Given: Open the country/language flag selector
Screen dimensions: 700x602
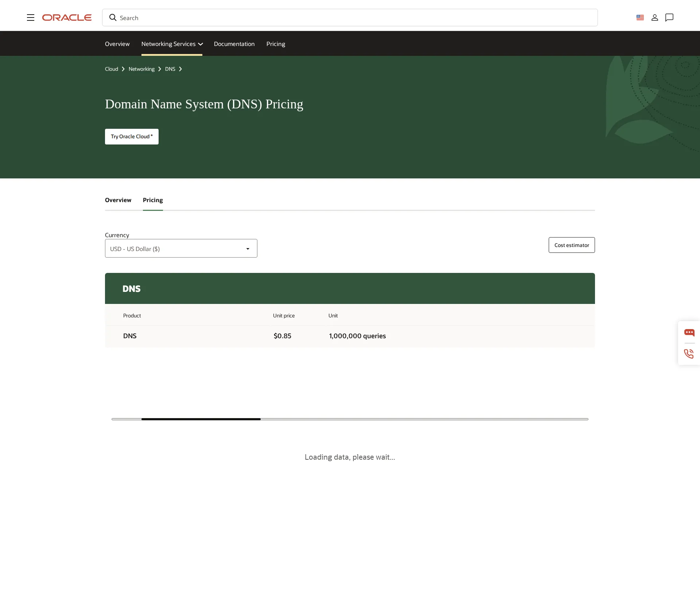Looking at the screenshot, I should [640, 17].
